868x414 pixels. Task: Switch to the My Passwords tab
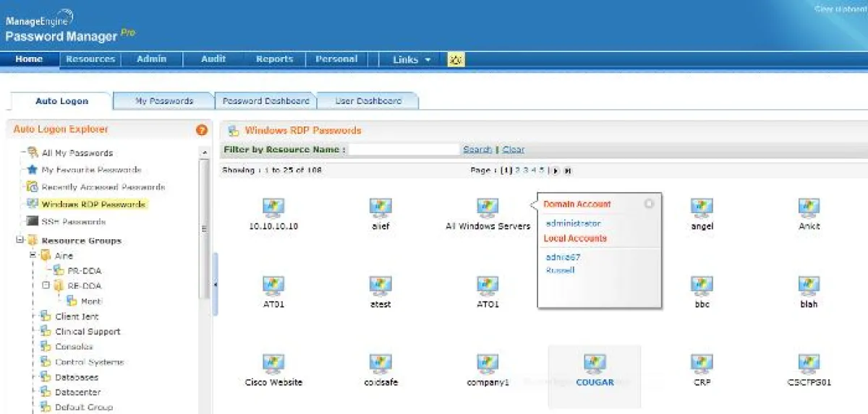164,101
